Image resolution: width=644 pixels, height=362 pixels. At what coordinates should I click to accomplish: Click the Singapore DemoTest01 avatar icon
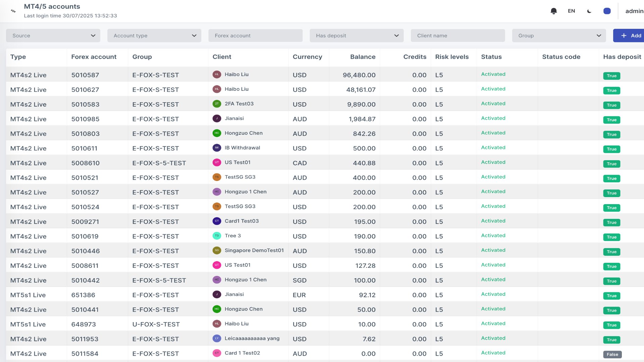coord(217,250)
